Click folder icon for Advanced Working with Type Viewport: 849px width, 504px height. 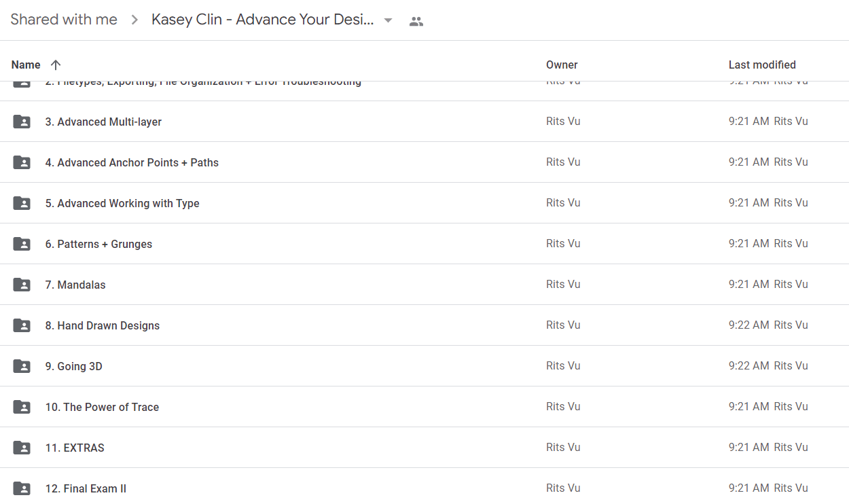22,203
